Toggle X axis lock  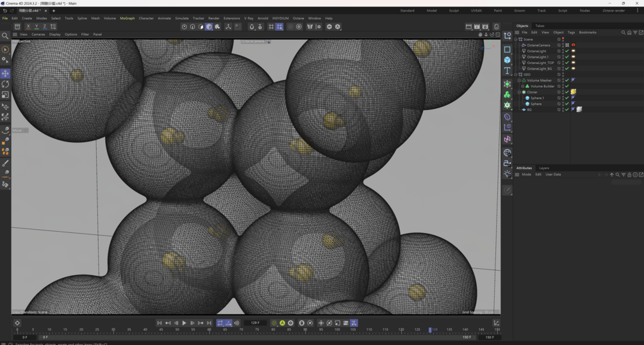(x=28, y=27)
